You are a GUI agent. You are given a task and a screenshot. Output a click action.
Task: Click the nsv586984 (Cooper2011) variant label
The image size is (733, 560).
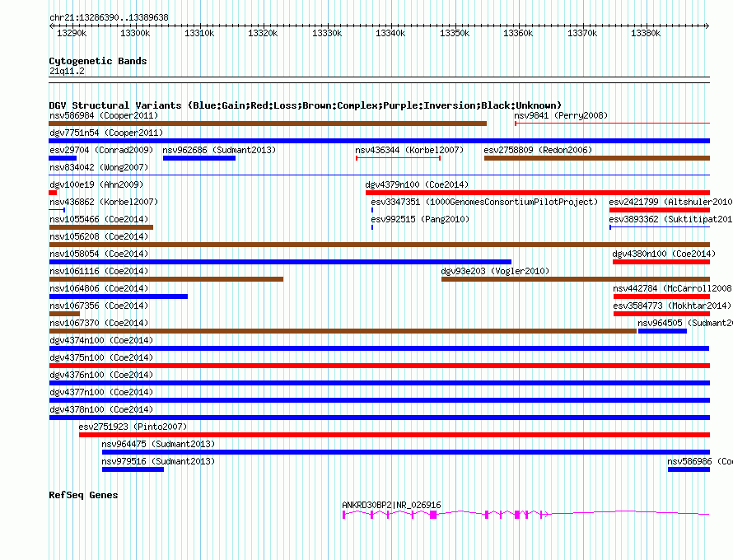point(104,115)
